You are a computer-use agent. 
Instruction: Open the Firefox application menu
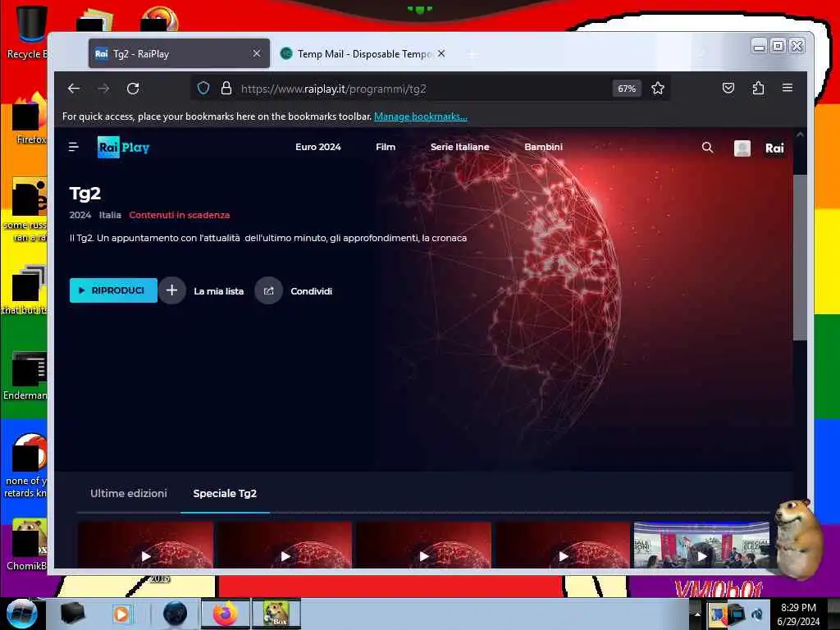click(787, 87)
